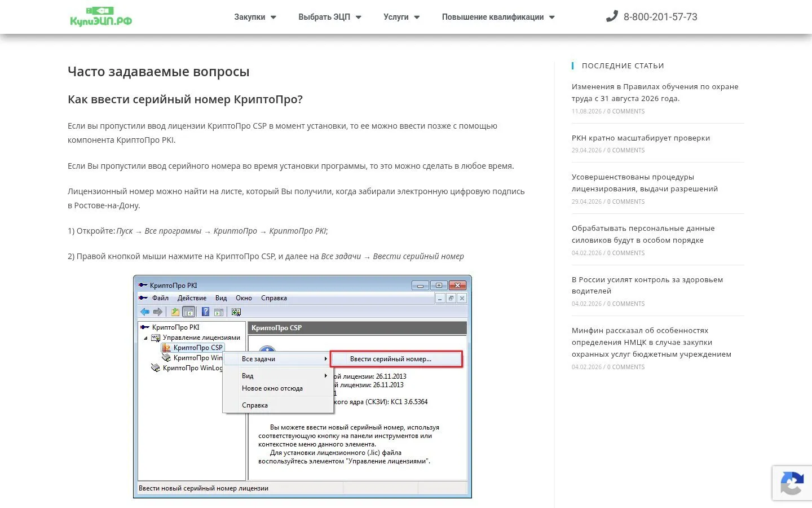
Task: Expand the arrow beside Повышение квалификации
Action: 552,17
